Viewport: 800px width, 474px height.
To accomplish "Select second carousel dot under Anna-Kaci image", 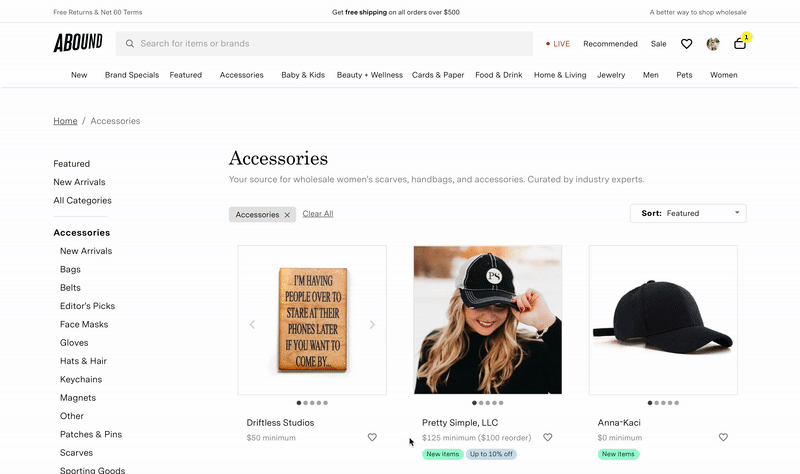I will [657, 403].
